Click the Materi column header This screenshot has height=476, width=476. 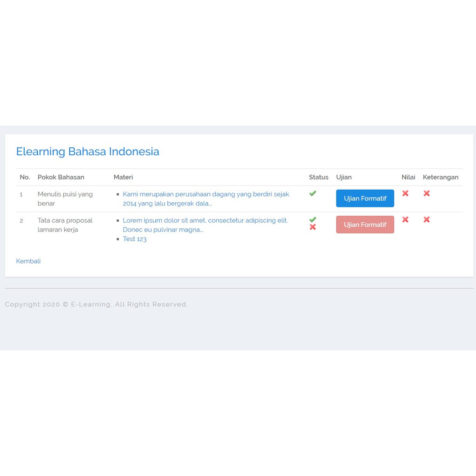[x=123, y=177]
